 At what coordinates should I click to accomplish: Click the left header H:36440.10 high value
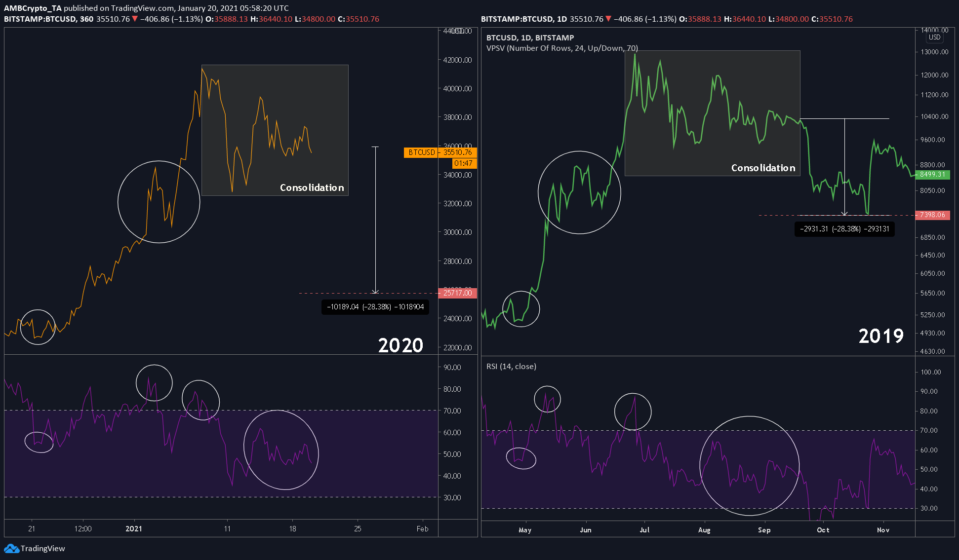(x=272, y=19)
